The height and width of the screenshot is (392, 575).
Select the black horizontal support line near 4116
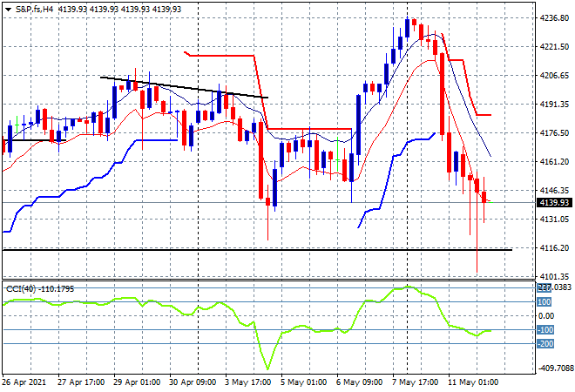pyautogui.click(x=257, y=250)
